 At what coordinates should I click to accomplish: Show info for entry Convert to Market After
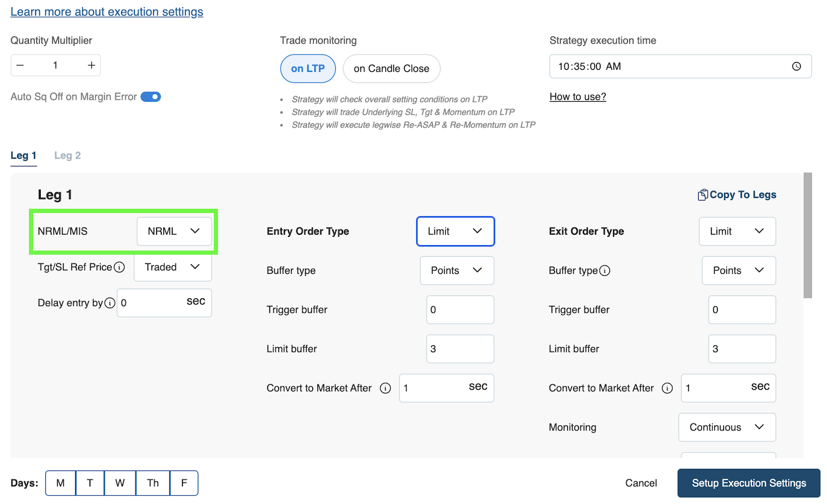pos(386,388)
